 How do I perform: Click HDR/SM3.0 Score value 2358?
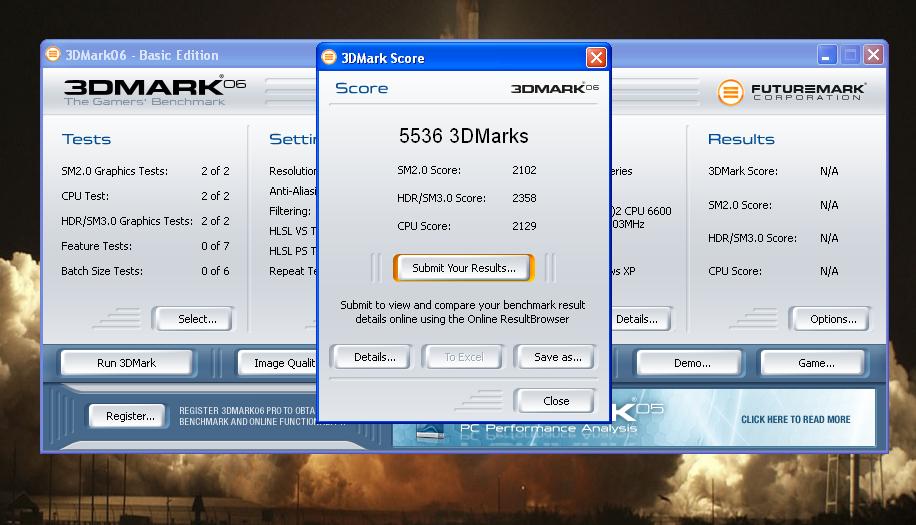pyautogui.click(x=524, y=198)
